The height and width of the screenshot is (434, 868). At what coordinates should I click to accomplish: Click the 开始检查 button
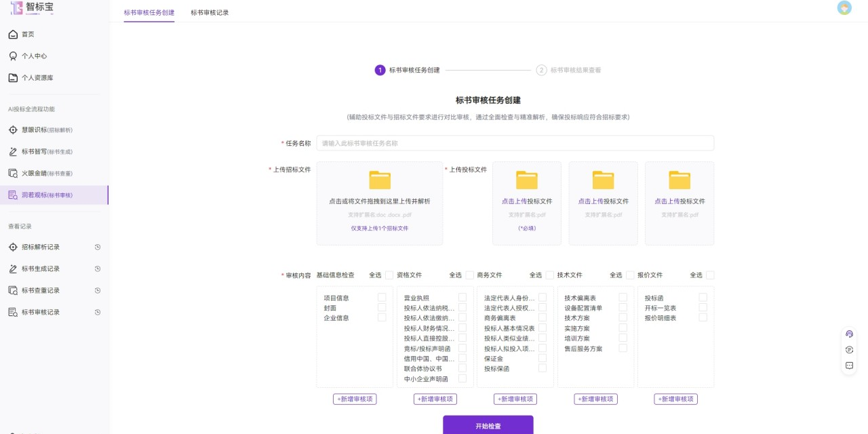pos(488,425)
